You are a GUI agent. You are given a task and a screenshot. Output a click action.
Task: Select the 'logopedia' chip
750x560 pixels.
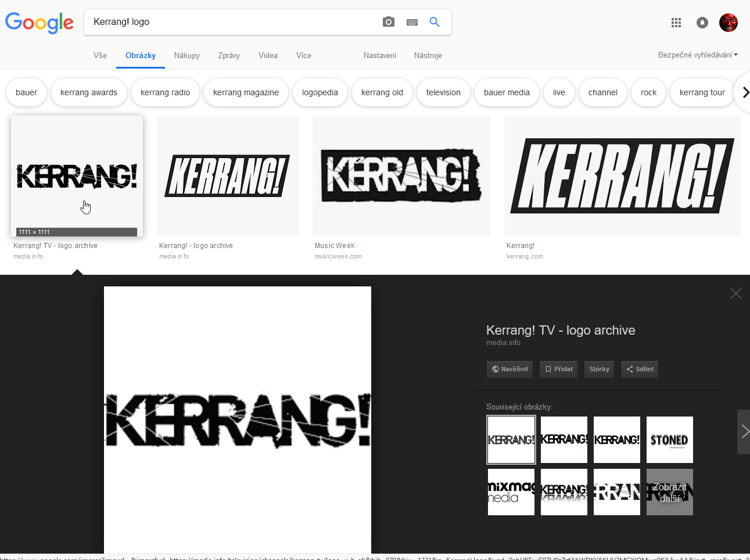320,92
